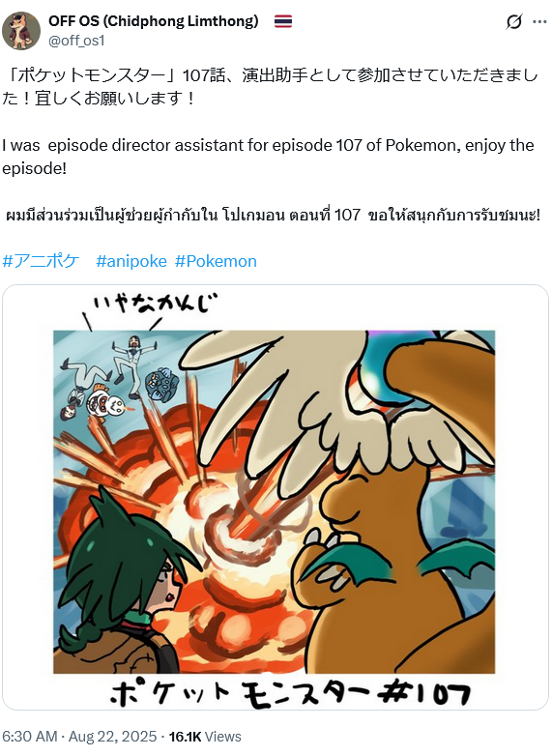The image size is (552, 756).
Task: Click the 16.1K Views count
Action: (x=205, y=737)
